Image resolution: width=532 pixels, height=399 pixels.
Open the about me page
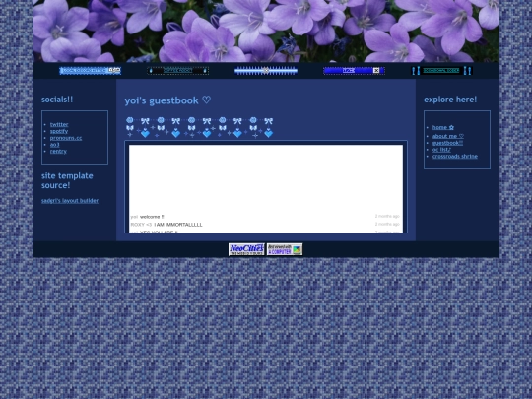448,136
